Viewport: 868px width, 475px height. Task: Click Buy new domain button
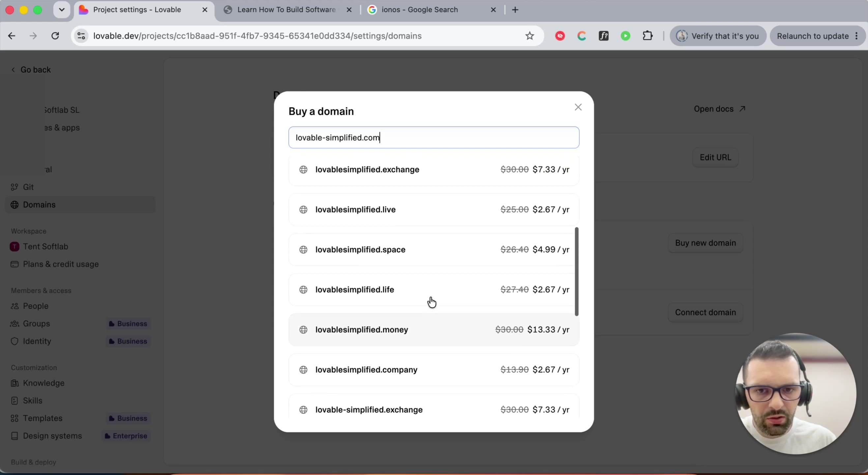705,243
